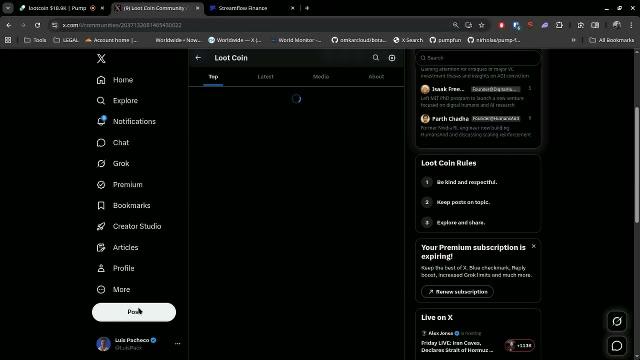Switch to the About tab
The width and height of the screenshot is (640, 360).
pyautogui.click(x=376, y=77)
